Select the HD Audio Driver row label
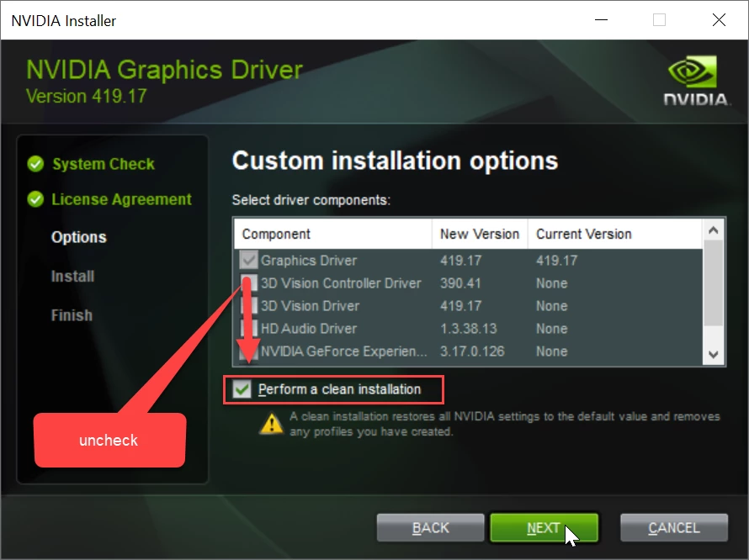Screen dimensions: 749x560 pos(309,329)
